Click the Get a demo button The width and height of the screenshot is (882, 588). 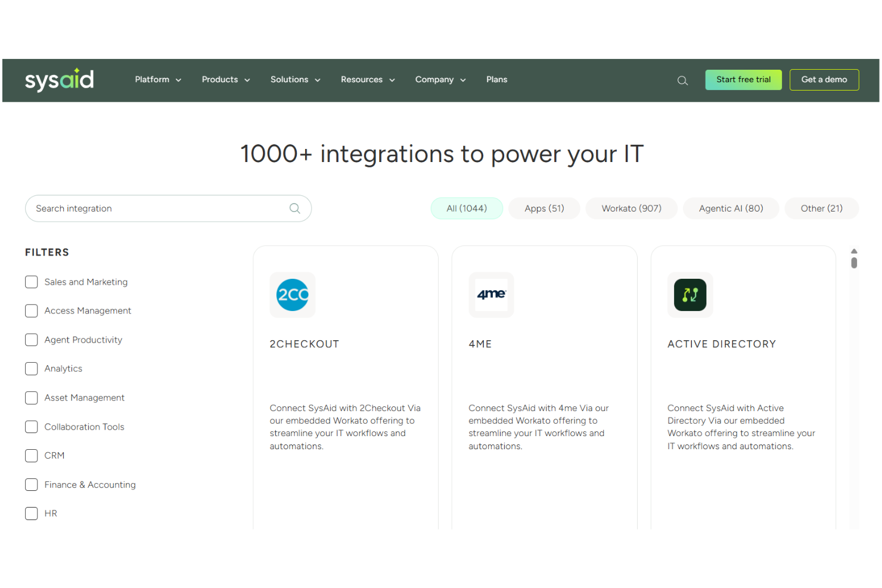(x=824, y=79)
